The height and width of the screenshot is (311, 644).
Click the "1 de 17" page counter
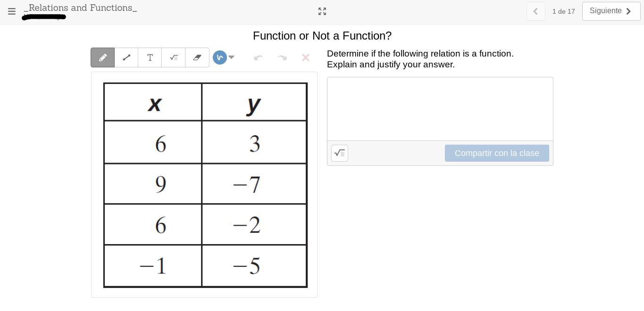[563, 11]
